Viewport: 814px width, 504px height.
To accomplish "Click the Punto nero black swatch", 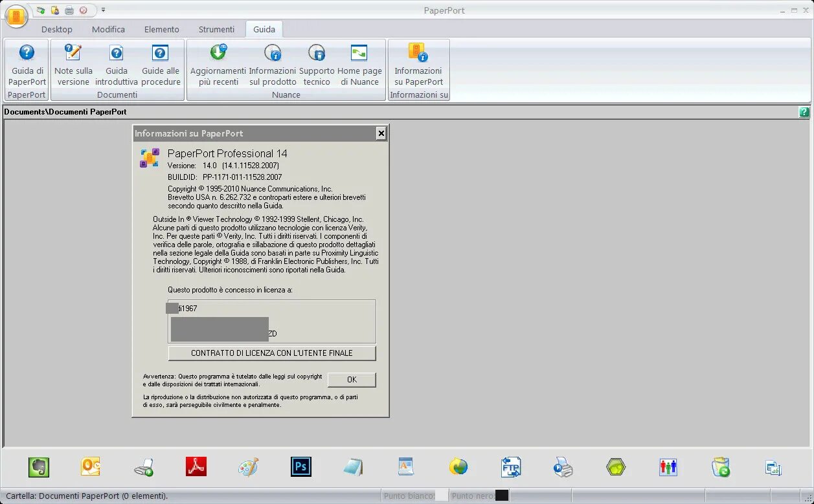I will pos(502,496).
